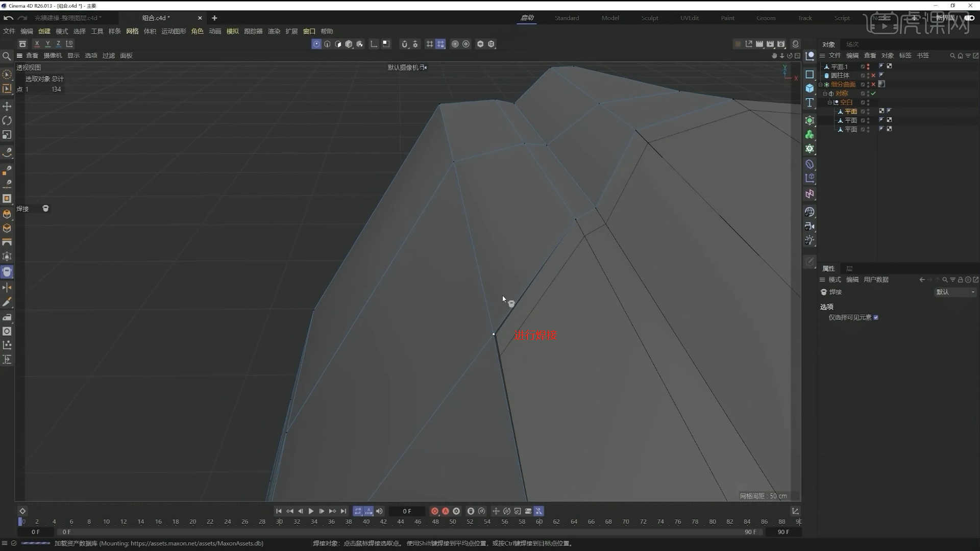Viewport: 980px width, 551px height.
Task: Open Object Manager hamburger menu
Action: (822, 56)
